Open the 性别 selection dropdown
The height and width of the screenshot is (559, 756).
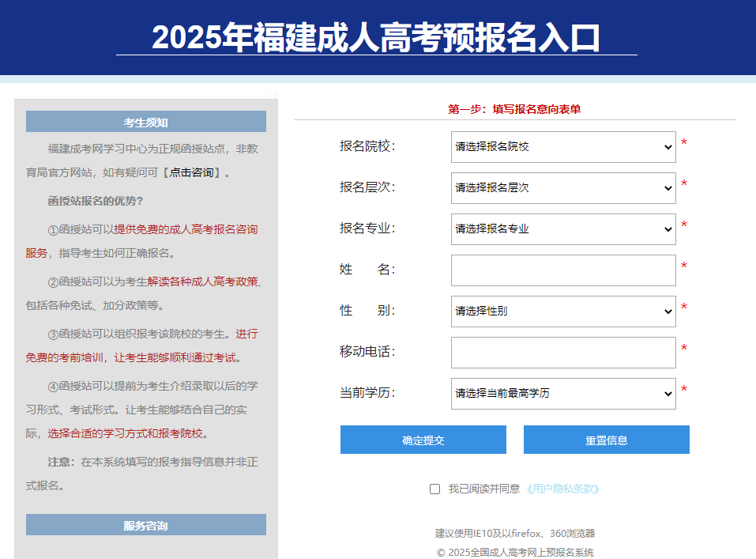pyautogui.click(x=562, y=312)
